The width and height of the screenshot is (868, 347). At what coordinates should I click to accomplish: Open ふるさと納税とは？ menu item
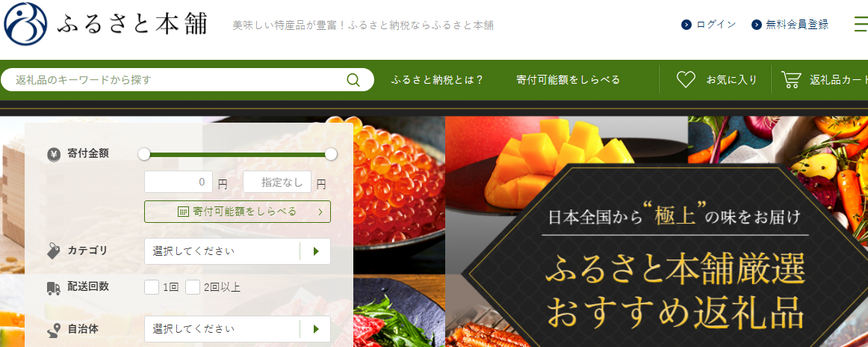coord(437,80)
